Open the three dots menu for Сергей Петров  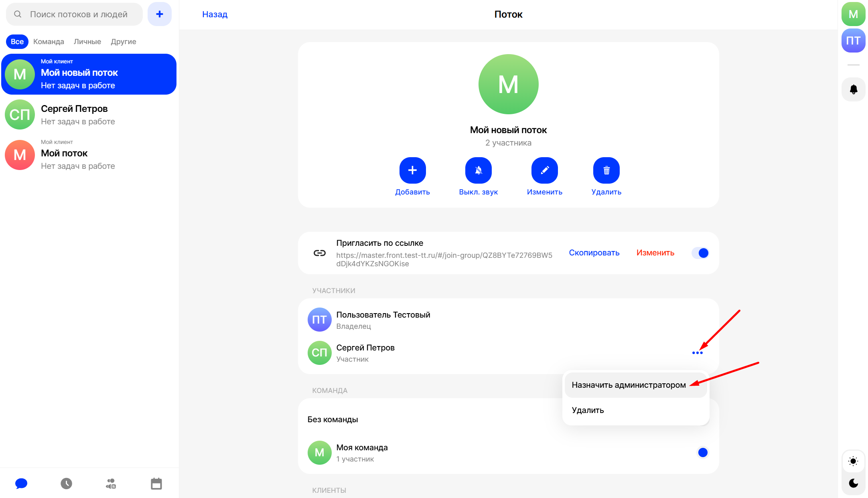coord(697,353)
